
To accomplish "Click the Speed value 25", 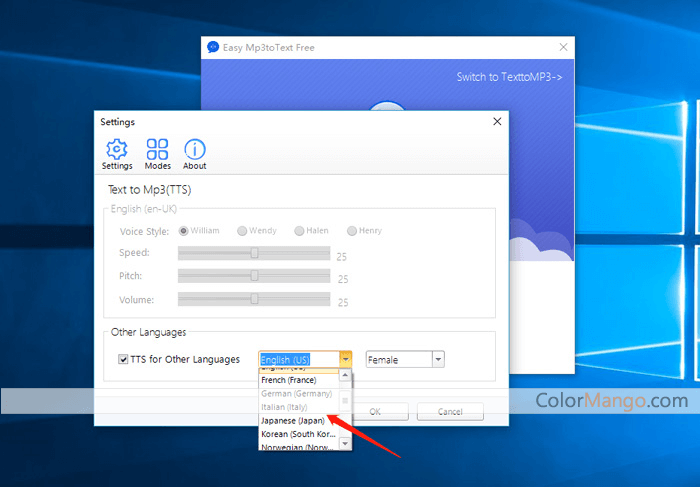I will (x=342, y=257).
